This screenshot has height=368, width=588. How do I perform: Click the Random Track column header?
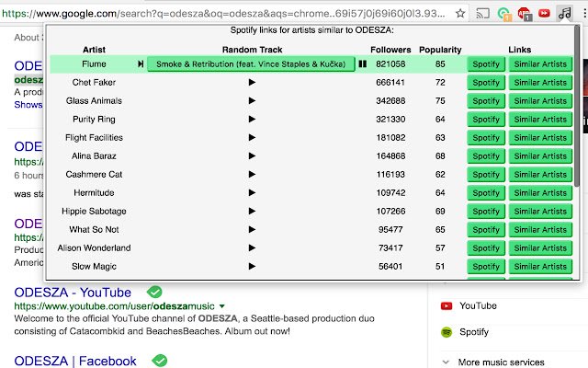[252, 50]
